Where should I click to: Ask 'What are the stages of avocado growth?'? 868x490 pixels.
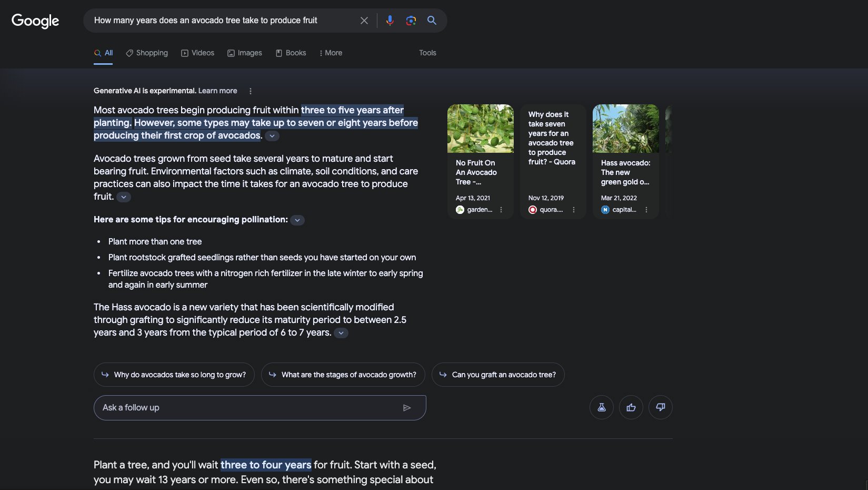pos(343,375)
